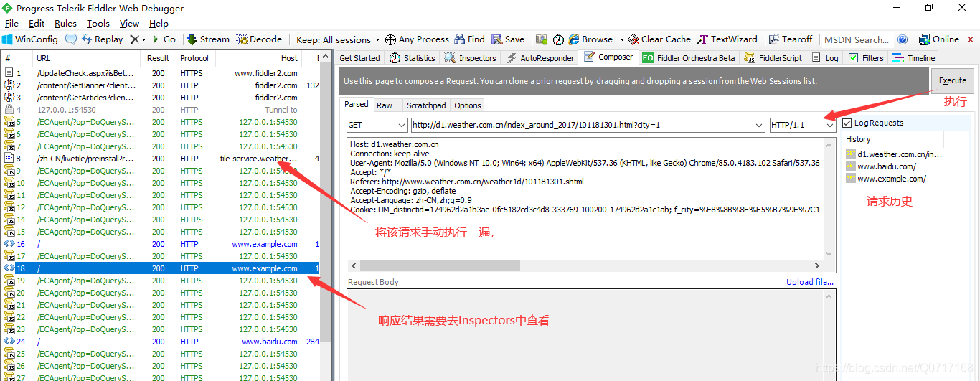Viewport: 980px width, 381px height.
Task: Switch to the Inspectors tab
Action: tap(471, 58)
